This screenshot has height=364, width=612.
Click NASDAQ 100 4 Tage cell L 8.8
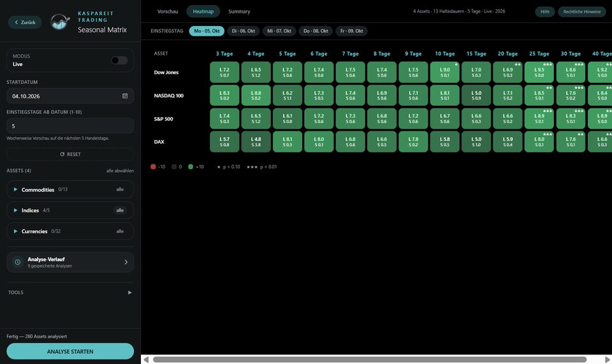click(256, 95)
